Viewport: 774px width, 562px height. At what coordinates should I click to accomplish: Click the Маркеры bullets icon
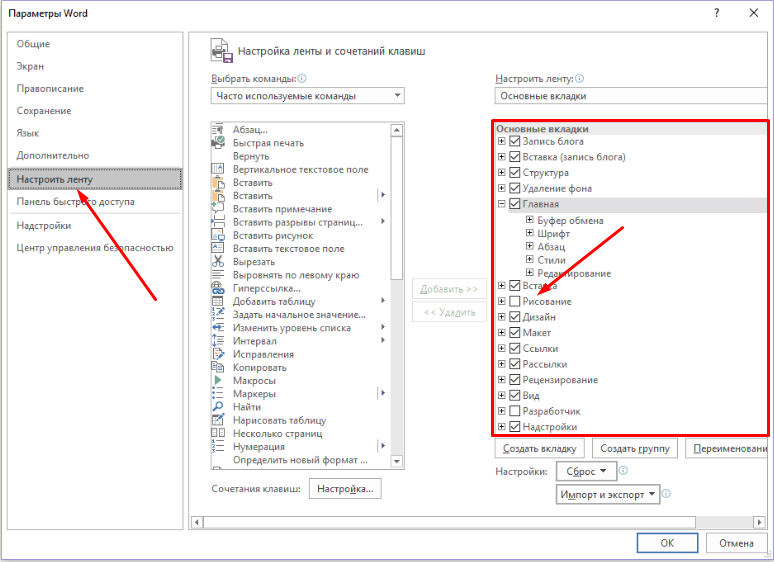218,394
